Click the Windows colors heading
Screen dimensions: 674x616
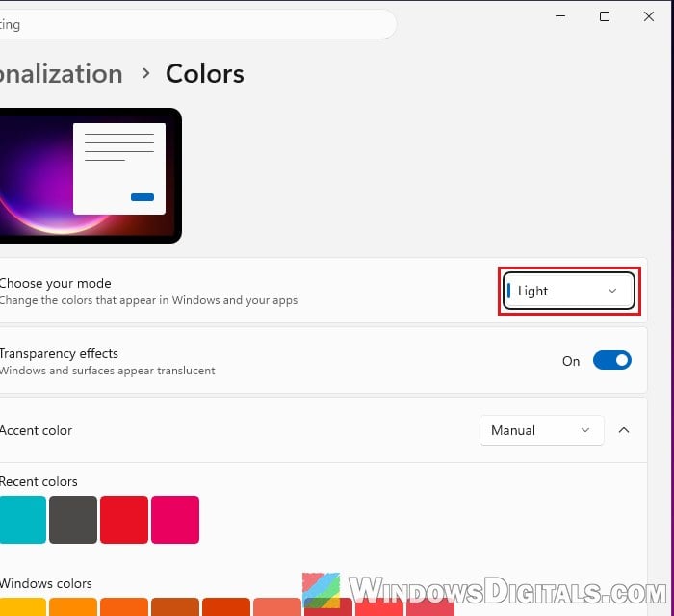click(45, 583)
